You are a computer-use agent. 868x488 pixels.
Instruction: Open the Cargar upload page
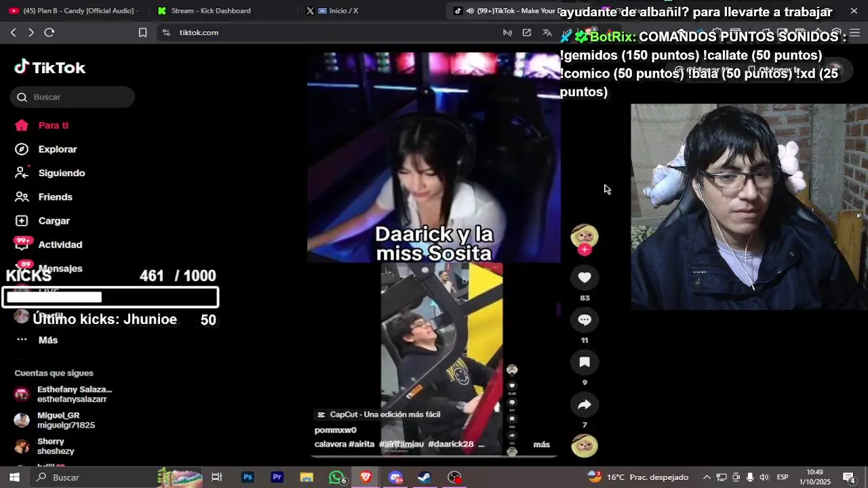point(43,221)
